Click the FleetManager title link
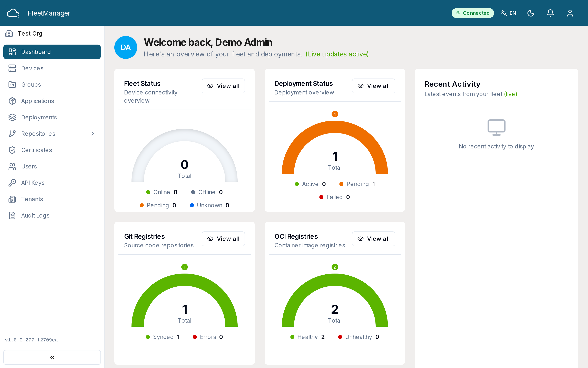Viewport: 588px width, 368px height. [x=49, y=13]
